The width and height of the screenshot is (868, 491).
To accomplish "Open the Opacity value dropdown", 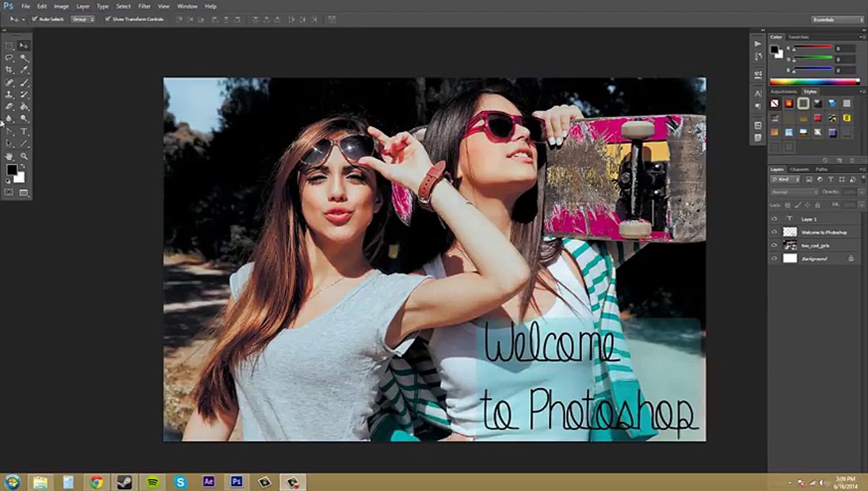I will tap(861, 192).
